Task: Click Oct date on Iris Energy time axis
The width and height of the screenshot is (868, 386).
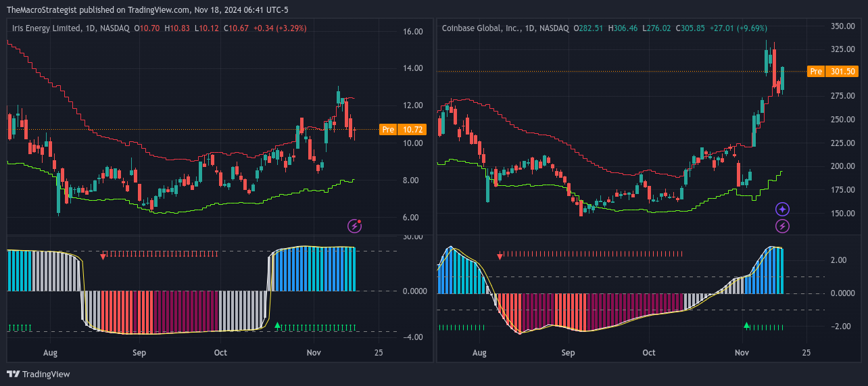Action: point(220,353)
